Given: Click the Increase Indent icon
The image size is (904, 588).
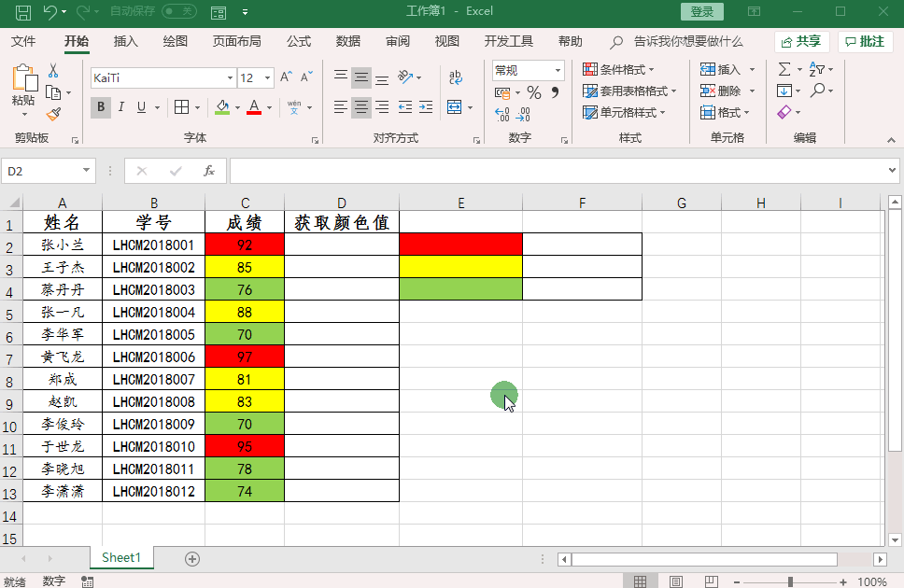Looking at the screenshot, I should click(426, 107).
